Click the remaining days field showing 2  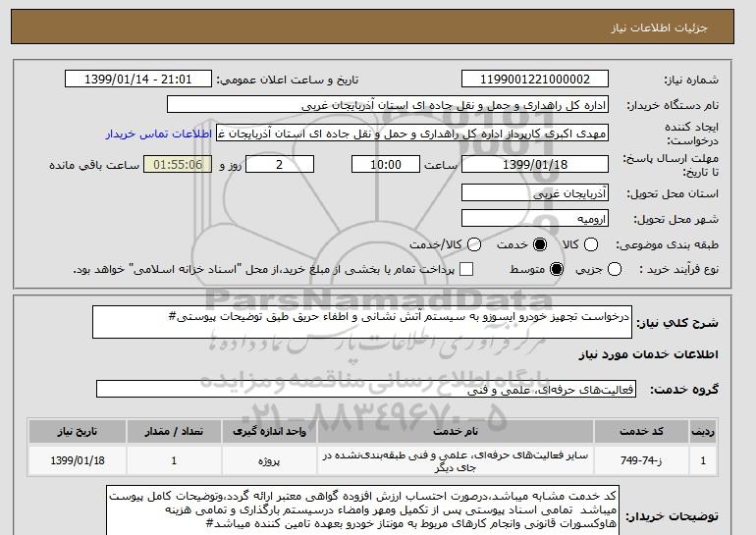coord(280,164)
